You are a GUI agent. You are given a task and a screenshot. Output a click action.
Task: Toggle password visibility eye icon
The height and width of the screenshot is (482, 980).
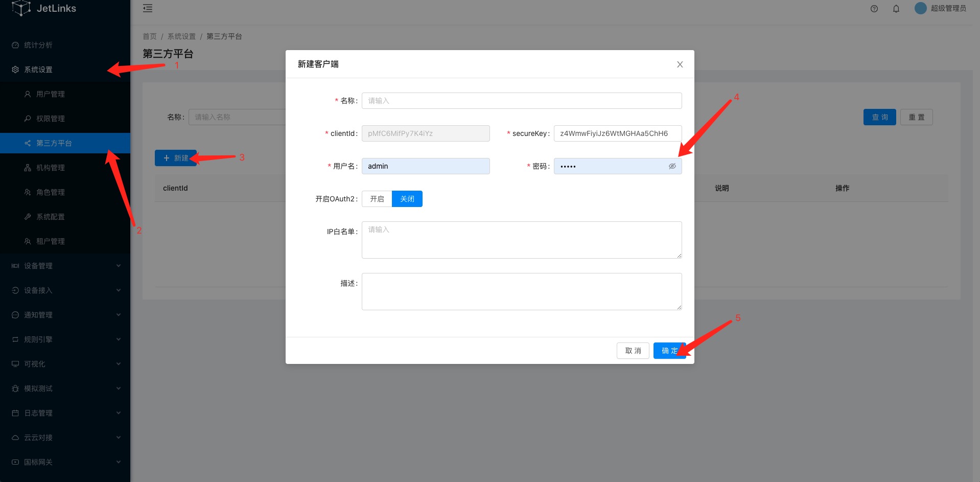pos(672,166)
